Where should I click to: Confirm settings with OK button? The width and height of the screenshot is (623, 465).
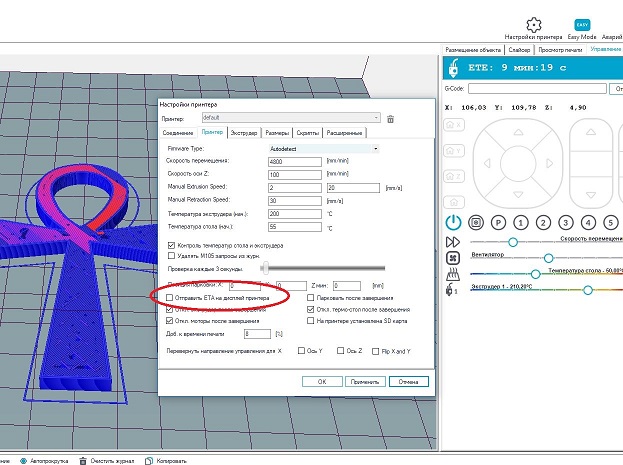click(x=322, y=382)
